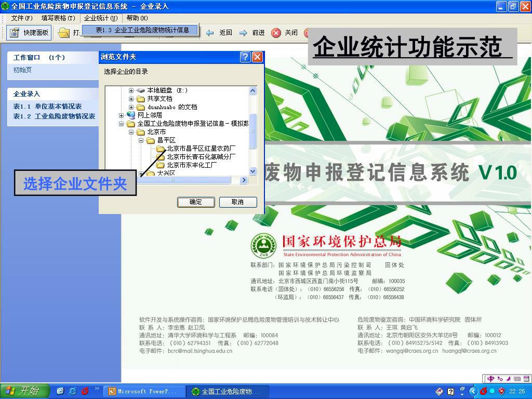The image size is (532, 399).
Task: Click the Internet Explorer quick launch icon
Action: (x=73, y=391)
